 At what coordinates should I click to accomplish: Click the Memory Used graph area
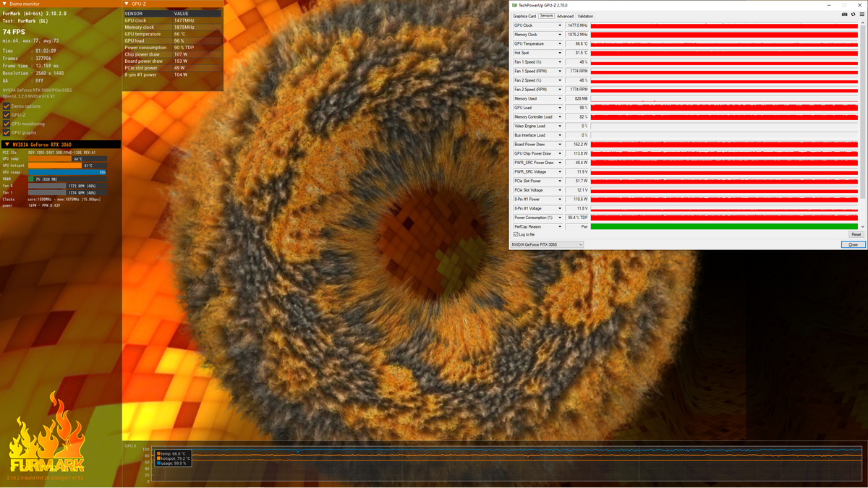725,98
